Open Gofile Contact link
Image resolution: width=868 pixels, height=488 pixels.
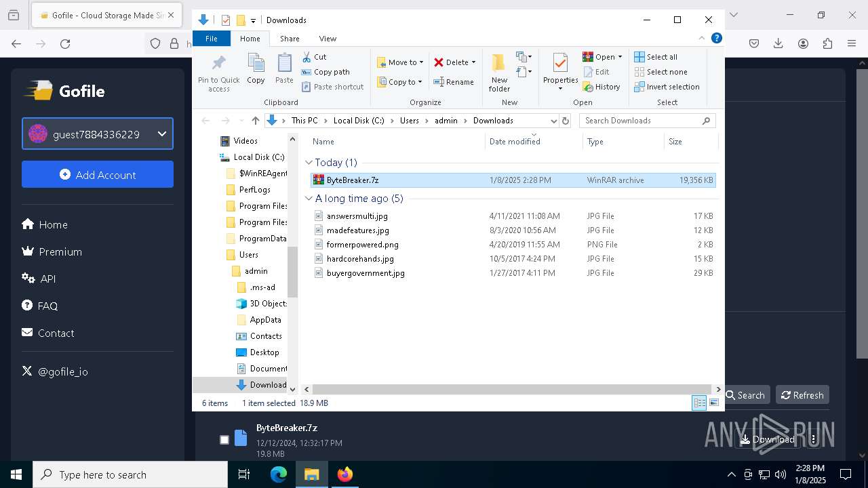coord(48,333)
